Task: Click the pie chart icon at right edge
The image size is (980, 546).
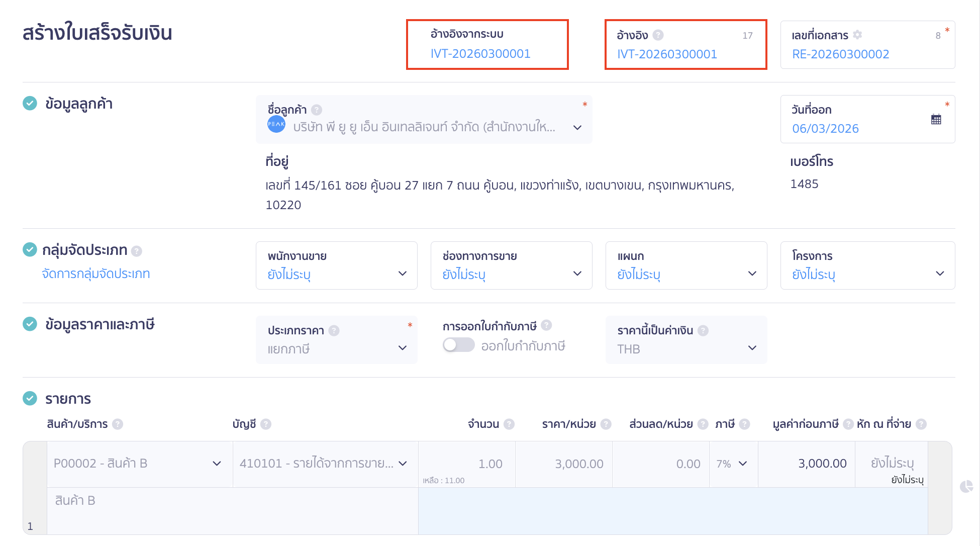Action: pos(966,486)
